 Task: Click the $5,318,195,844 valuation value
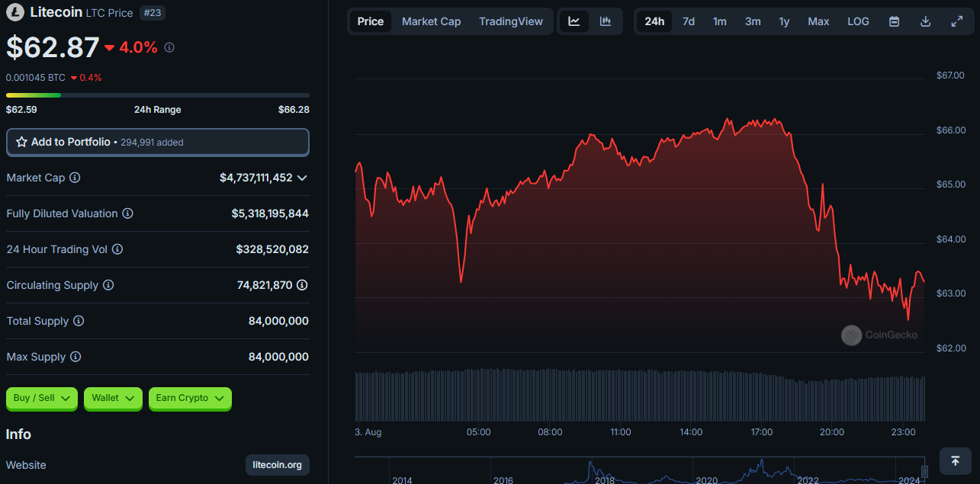tap(270, 213)
